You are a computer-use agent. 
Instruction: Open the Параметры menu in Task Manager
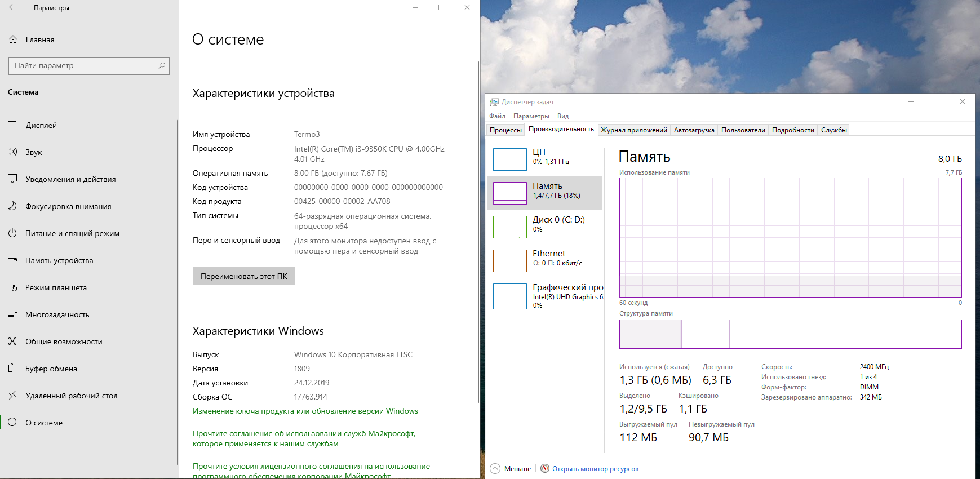pyautogui.click(x=531, y=116)
